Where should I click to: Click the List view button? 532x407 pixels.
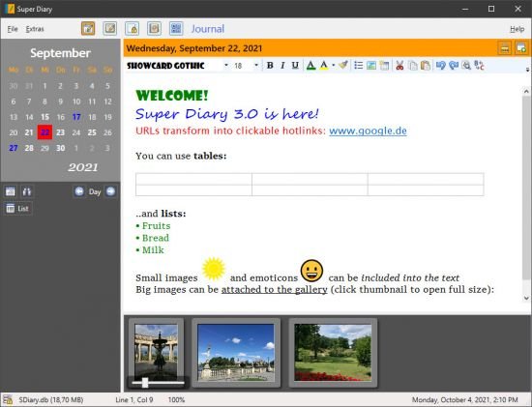click(18, 208)
